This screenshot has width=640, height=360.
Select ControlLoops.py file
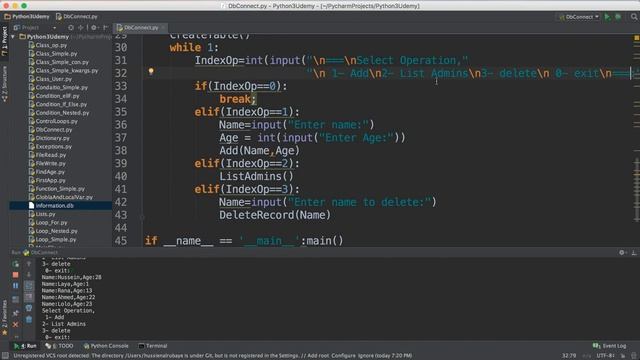point(53,122)
